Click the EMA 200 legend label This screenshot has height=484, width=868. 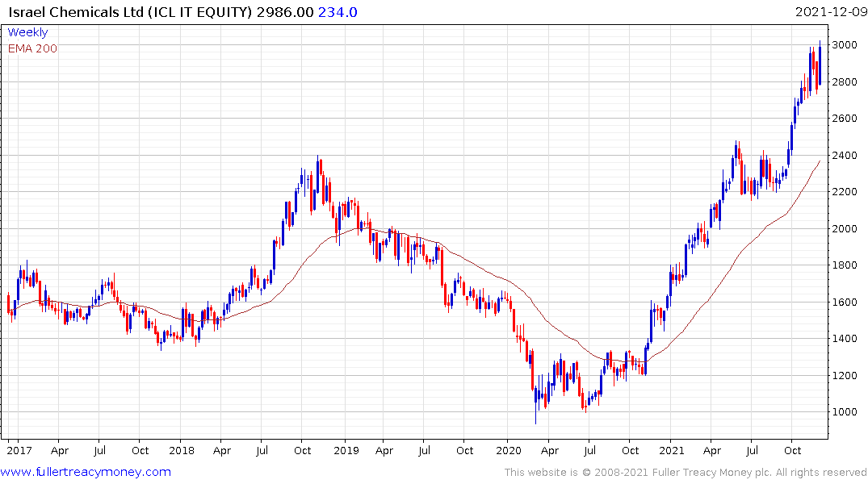[x=32, y=48]
